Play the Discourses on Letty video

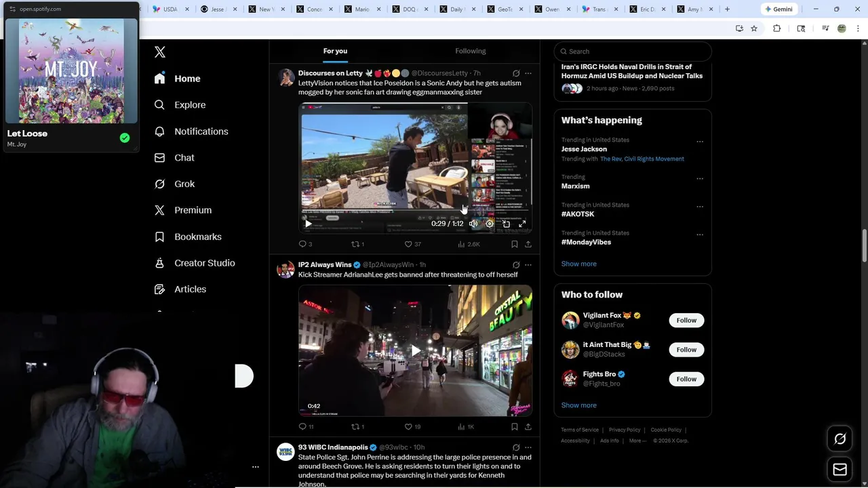(309, 224)
